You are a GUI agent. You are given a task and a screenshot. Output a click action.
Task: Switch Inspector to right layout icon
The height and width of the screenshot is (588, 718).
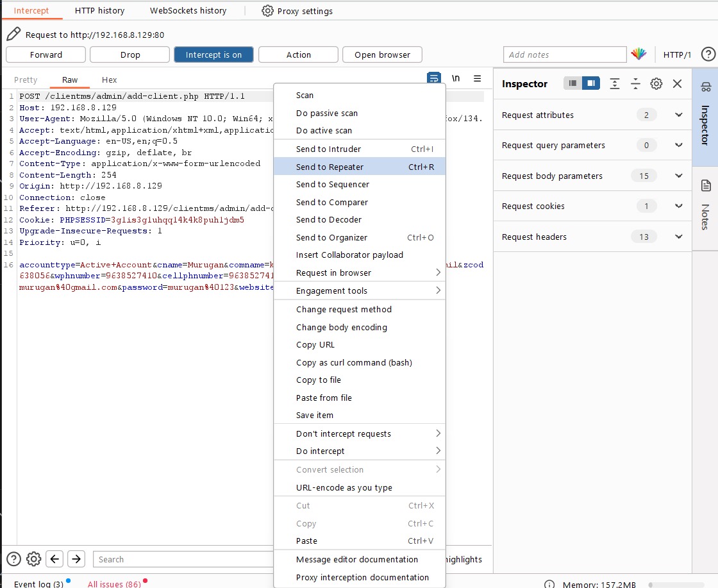point(591,83)
